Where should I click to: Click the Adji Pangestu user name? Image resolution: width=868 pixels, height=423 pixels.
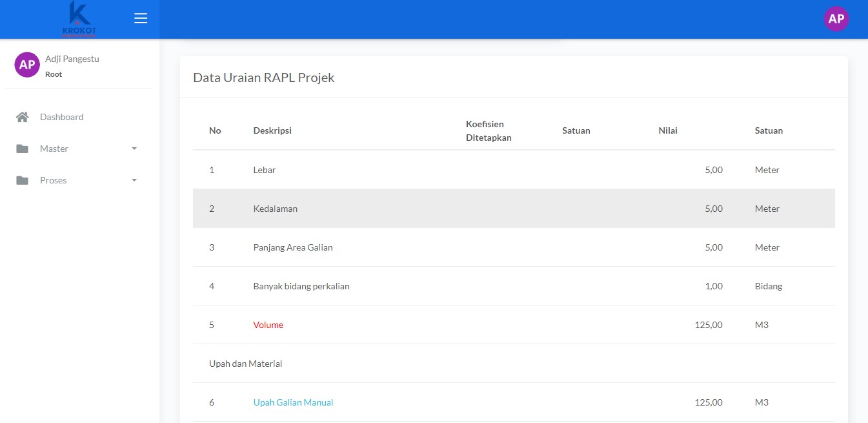click(x=72, y=59)
